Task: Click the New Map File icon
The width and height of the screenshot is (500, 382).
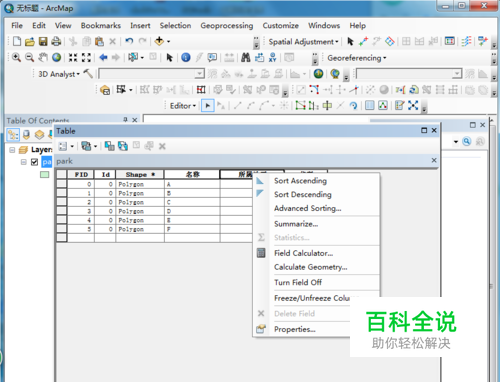Action: pyautogui.click(x=16, y=41)
